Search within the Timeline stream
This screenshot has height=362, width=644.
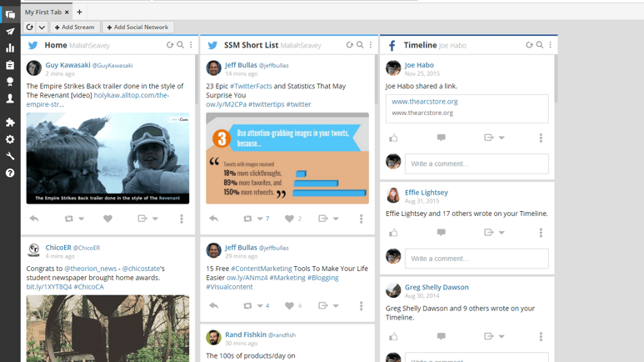pos(540,45)
